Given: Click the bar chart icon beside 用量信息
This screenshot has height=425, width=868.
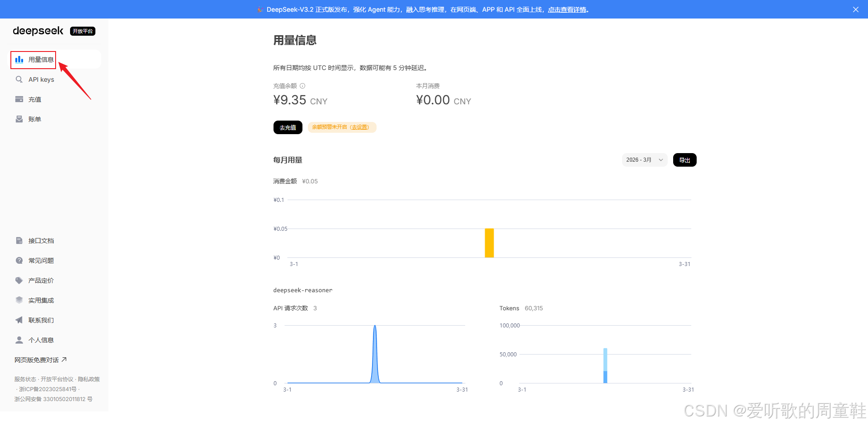Looking at the screenshot, I should tap(19, 60).
